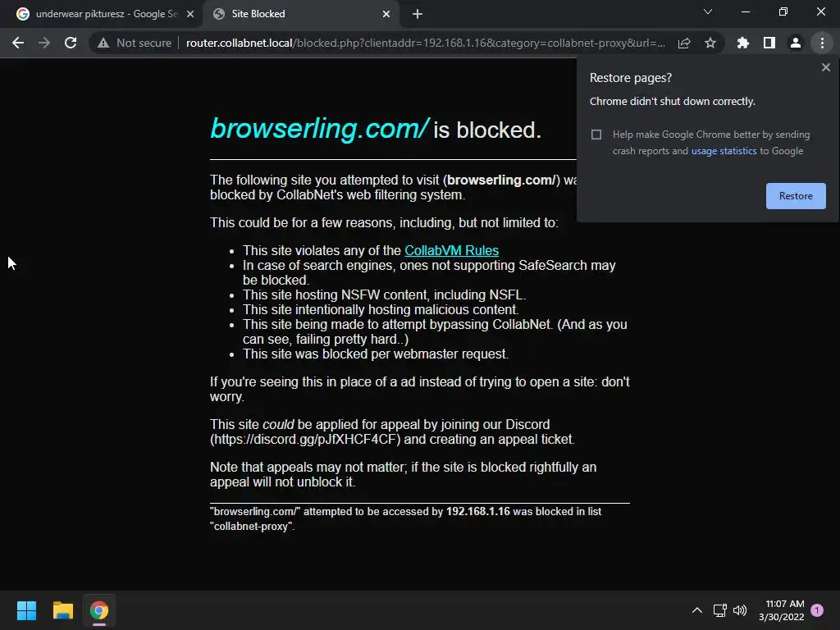Image resolution: width=840 pixels, height=630 pixels.
Task: Toggle the Chrome side panel
Action: tap(769, 43)
